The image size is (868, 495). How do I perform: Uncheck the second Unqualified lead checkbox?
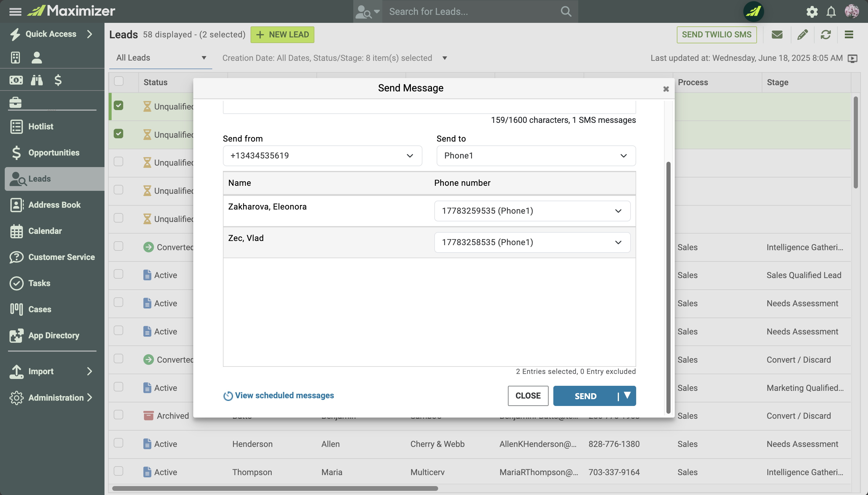pos(119,134)
